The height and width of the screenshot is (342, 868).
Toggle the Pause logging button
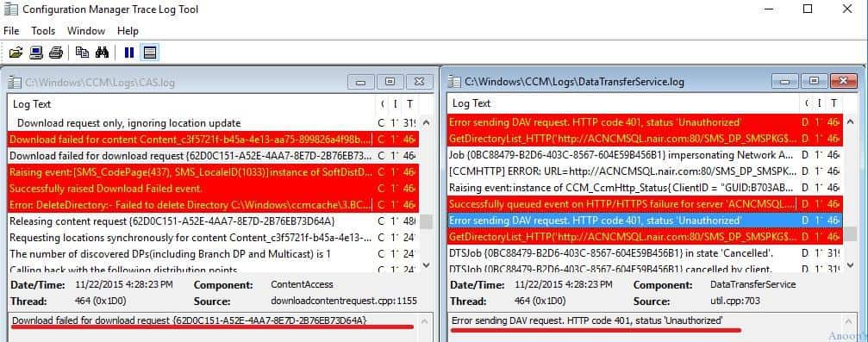[129, 53]
